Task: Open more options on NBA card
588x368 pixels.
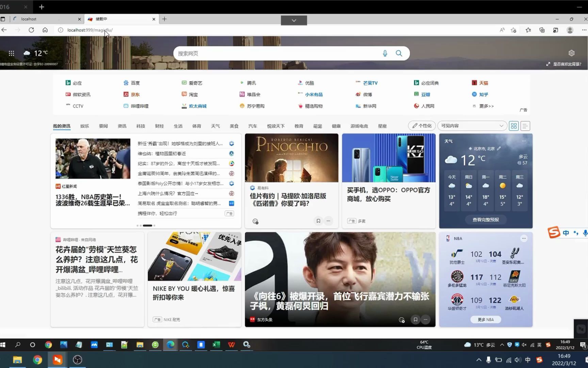Action: (524, 239)
